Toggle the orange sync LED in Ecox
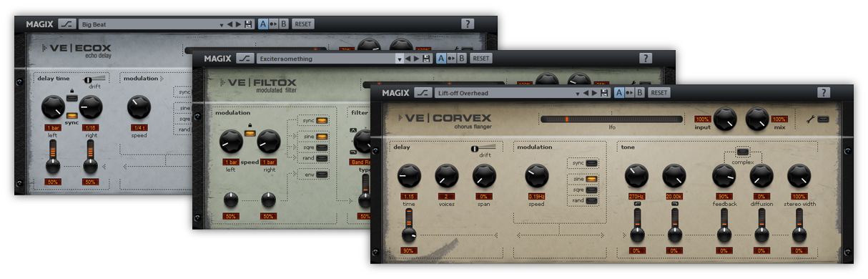Screen dimensions: 868x279 pos(72,116)
